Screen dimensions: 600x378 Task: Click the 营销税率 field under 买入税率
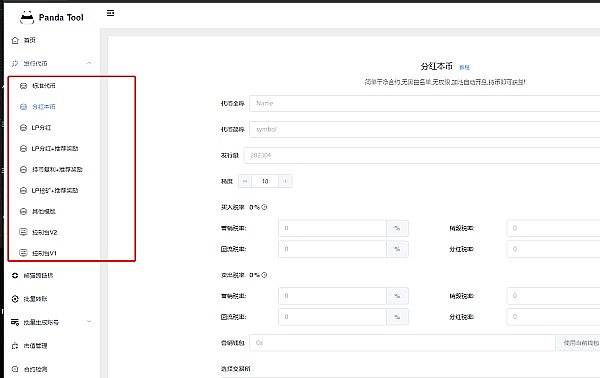click(x=333, y=228)
